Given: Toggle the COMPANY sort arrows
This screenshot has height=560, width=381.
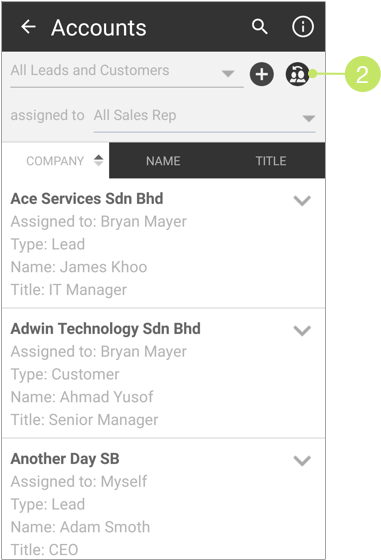Looking at the screenshot, I should pyautogui.click(x=99, y=160).
